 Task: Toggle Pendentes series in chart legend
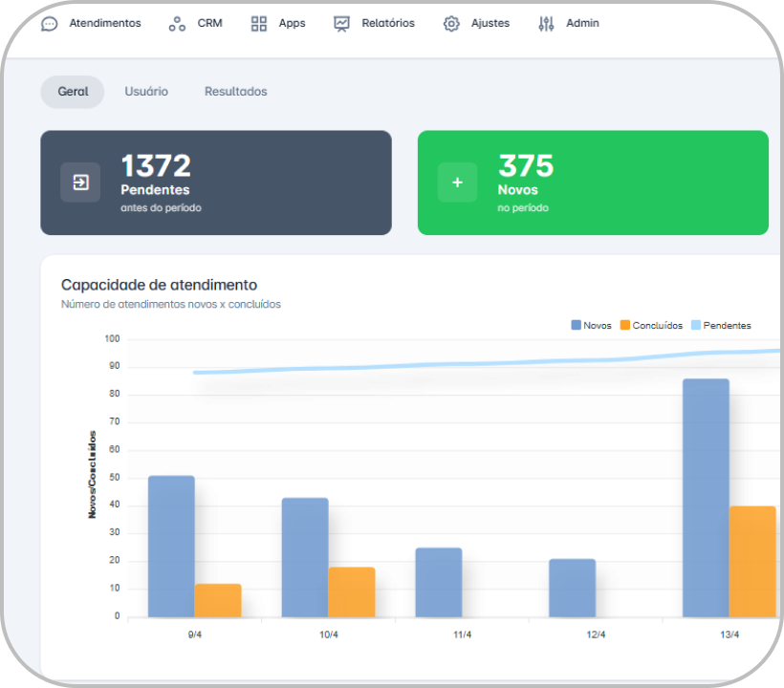point(720,326)
